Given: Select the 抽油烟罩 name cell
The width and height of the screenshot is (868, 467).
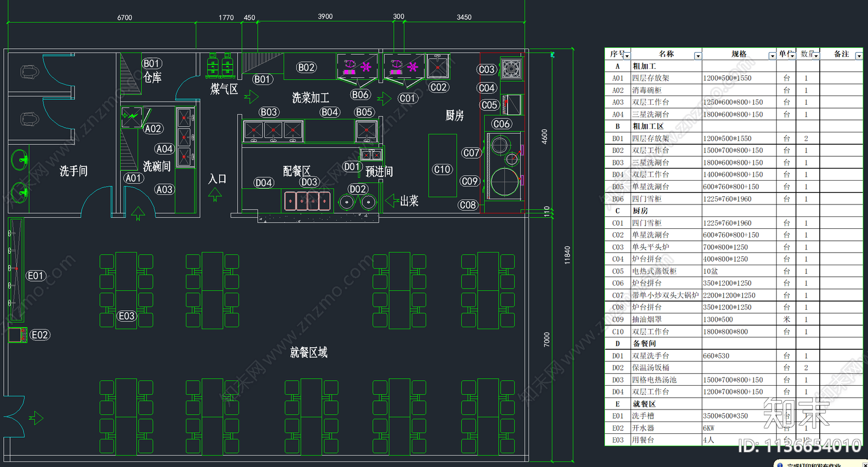Looking at the screenshot, I should click(x=666, y=319).
